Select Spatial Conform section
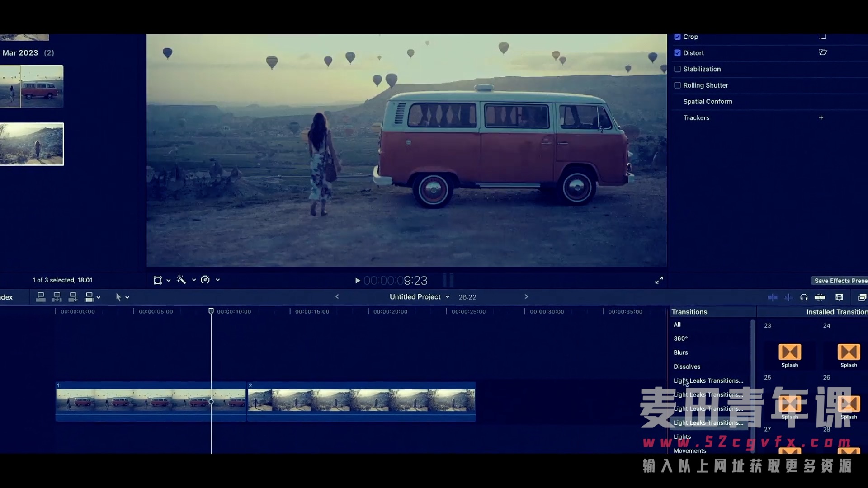The width and height of the screenshot is (868, 488). [x=708, y=102]
